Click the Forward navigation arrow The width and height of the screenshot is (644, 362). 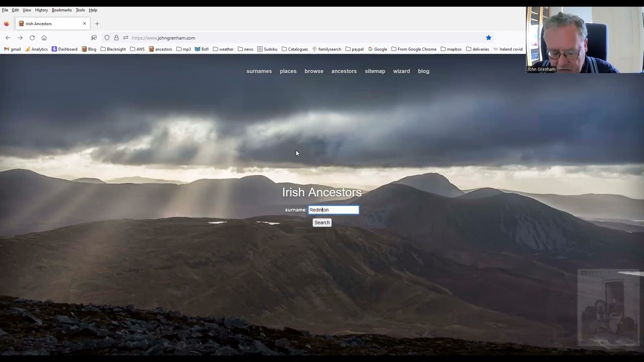tap(20, 38)
